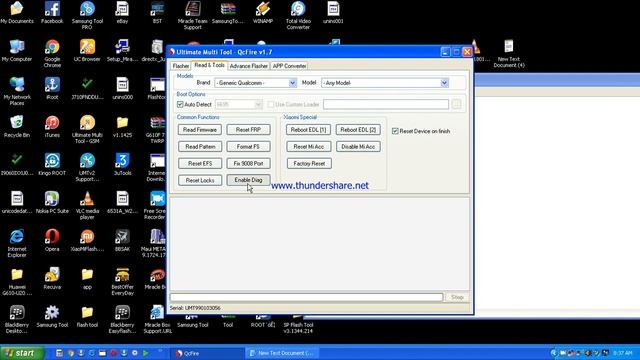Launch iTunes desktop shortcut
The width and height of the screenshot is (640, 360).
click(52, 126)
